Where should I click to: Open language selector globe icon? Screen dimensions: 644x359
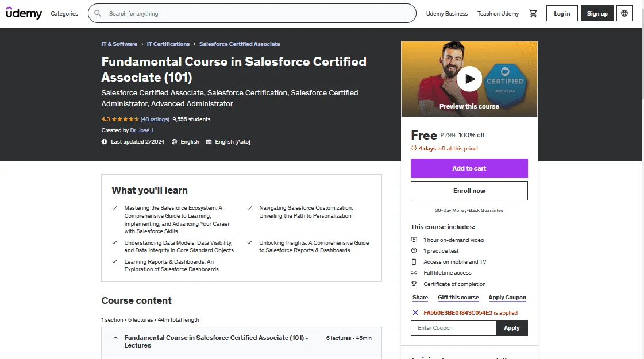coord(624,13)
